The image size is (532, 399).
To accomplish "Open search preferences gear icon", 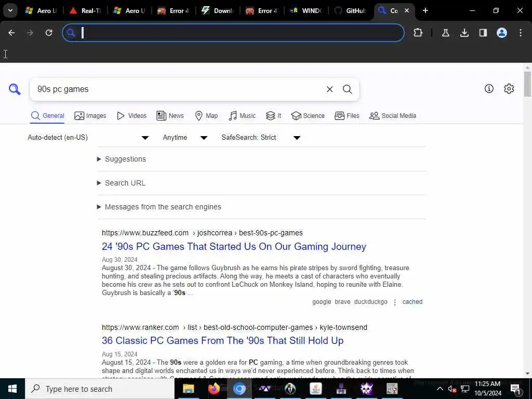I will pyautogui.click(x=509, y=88).
